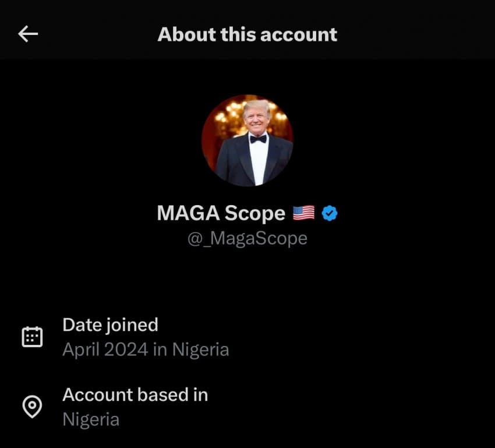Click the word "Scope" in the display name
Screen dimensions: 495x448
(x=254, y=213)
